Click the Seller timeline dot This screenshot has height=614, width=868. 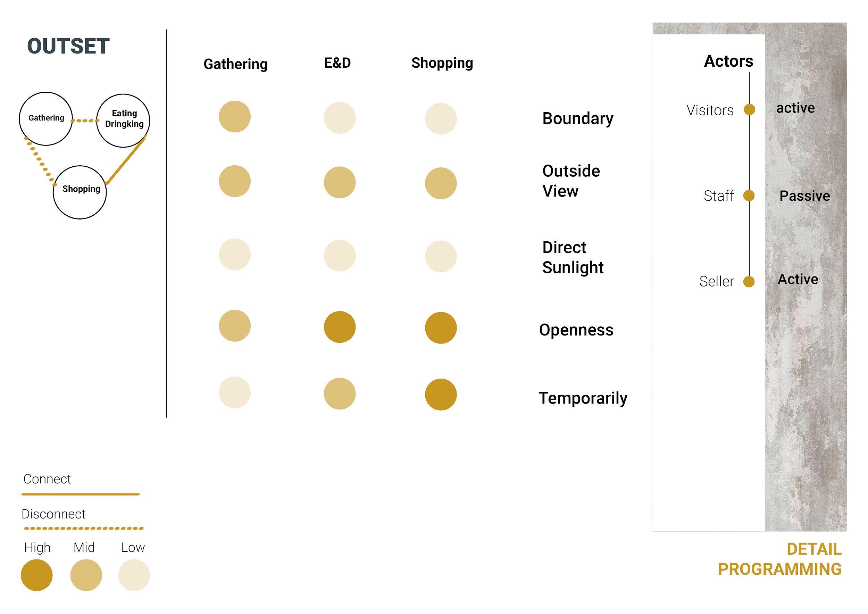point(749,282)
